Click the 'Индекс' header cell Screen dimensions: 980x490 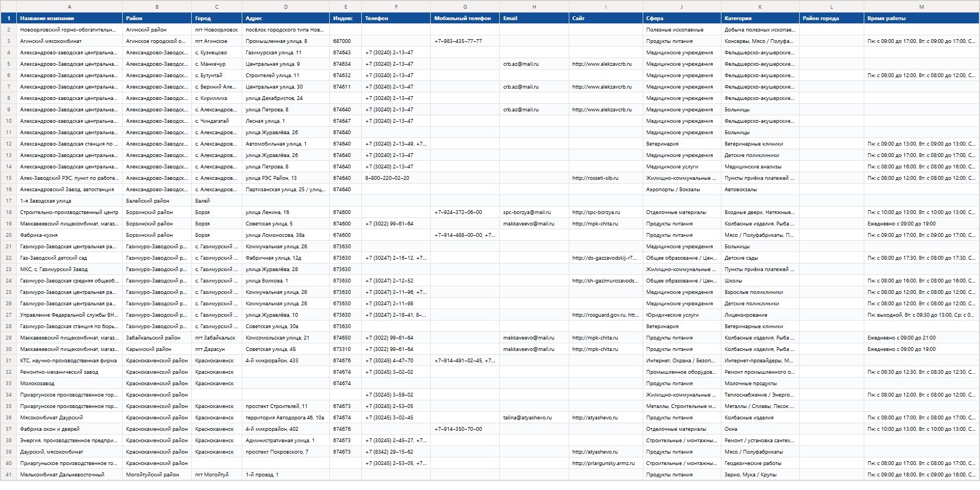tap(345, 18)
